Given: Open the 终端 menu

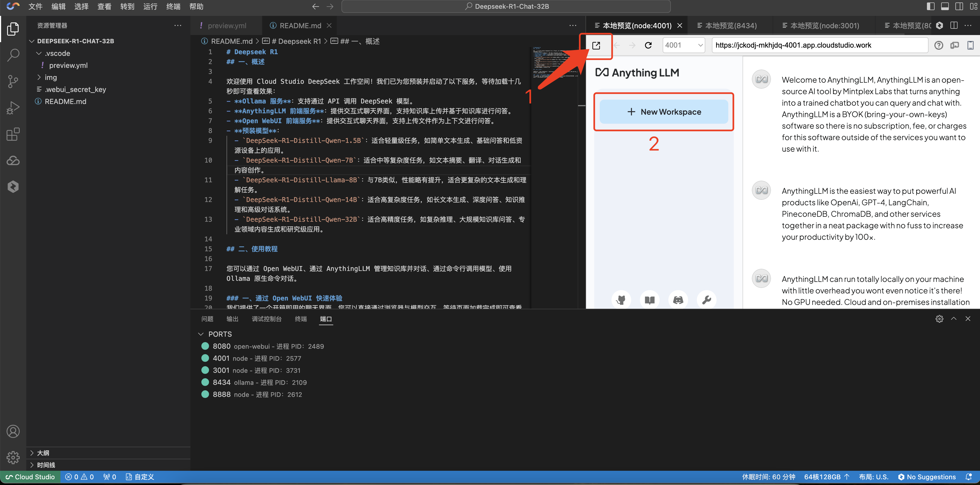Looking at the screenshot, I should (173, 7).
